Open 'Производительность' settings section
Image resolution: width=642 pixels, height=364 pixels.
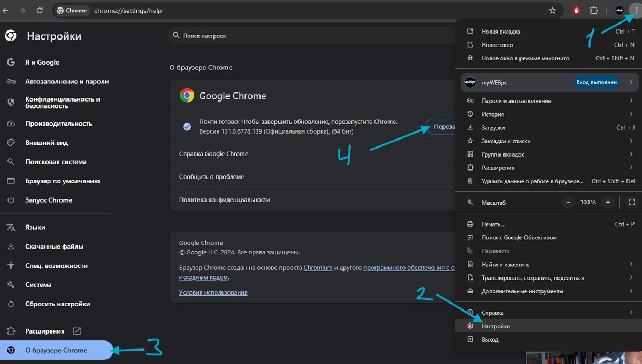click(x=57, y=123)
